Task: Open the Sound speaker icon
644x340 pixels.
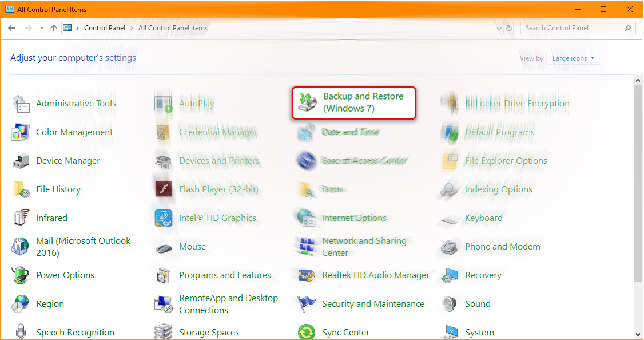Action: 450,304
